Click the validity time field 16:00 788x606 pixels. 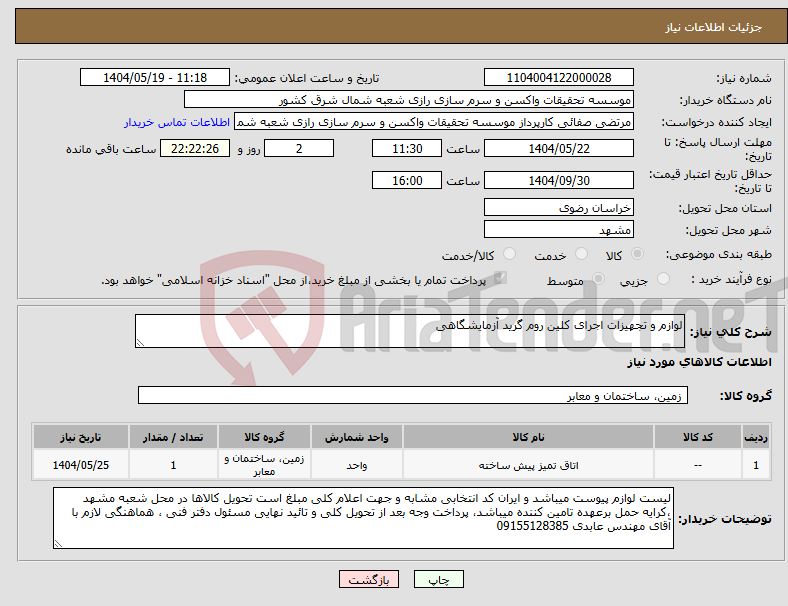(x=407, y=180)
